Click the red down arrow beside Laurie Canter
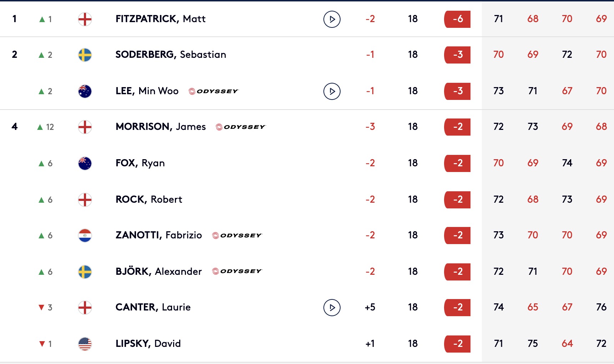614x364 pixels. point(41,308)
